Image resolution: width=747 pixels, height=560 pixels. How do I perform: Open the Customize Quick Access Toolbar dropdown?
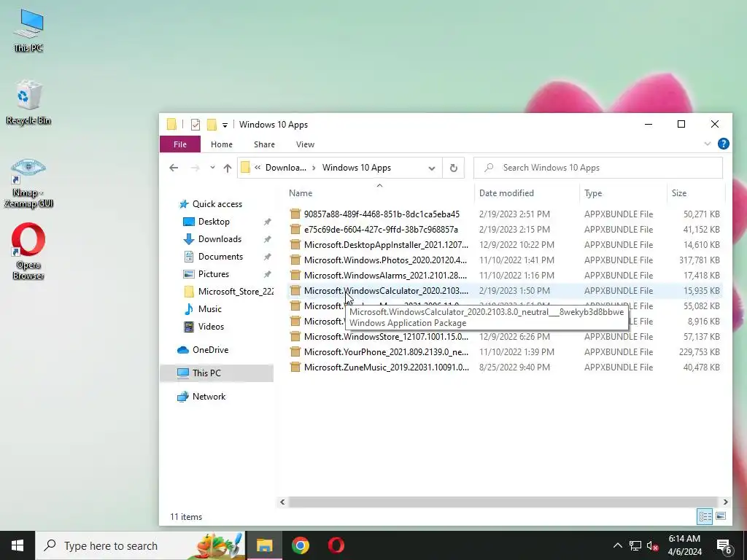pyautogui.click(x=225, y=125)
